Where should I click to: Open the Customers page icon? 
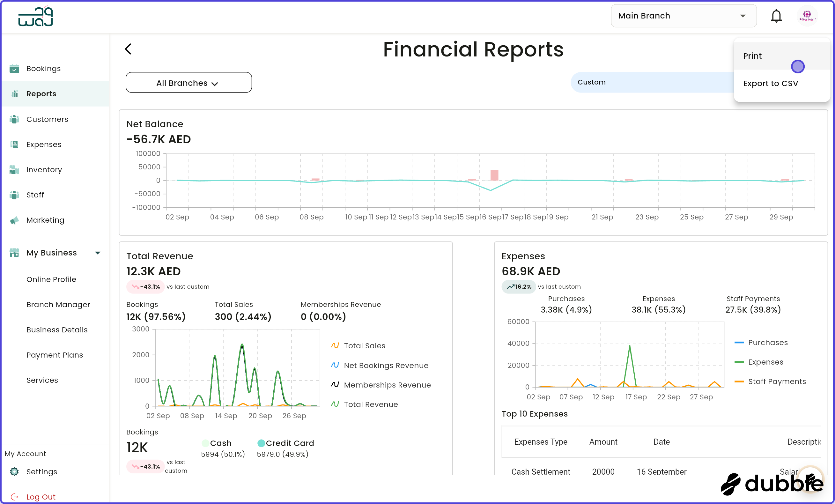coord(14,119)
